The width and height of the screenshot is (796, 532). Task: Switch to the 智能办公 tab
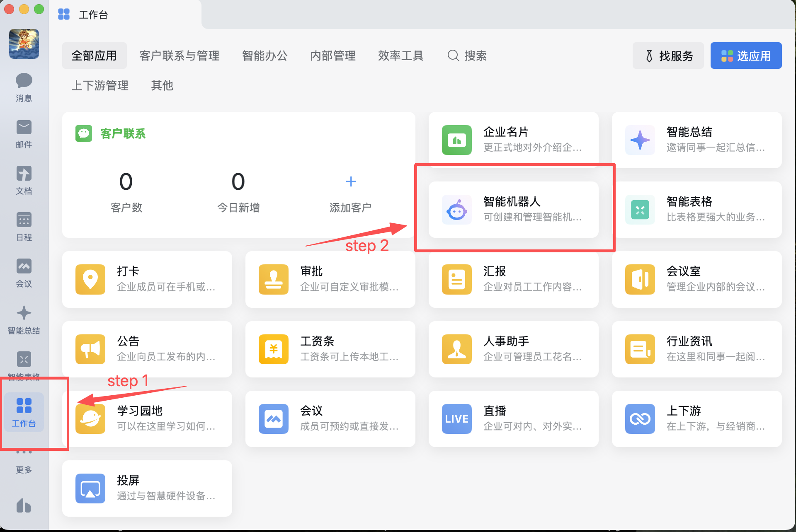click(265, 56)
